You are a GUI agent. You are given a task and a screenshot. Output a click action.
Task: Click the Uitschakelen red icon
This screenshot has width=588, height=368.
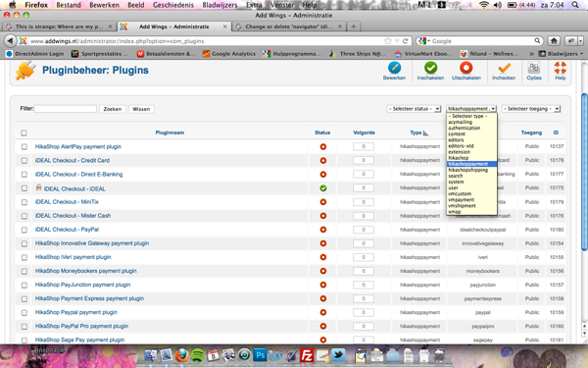click(466, 68)
